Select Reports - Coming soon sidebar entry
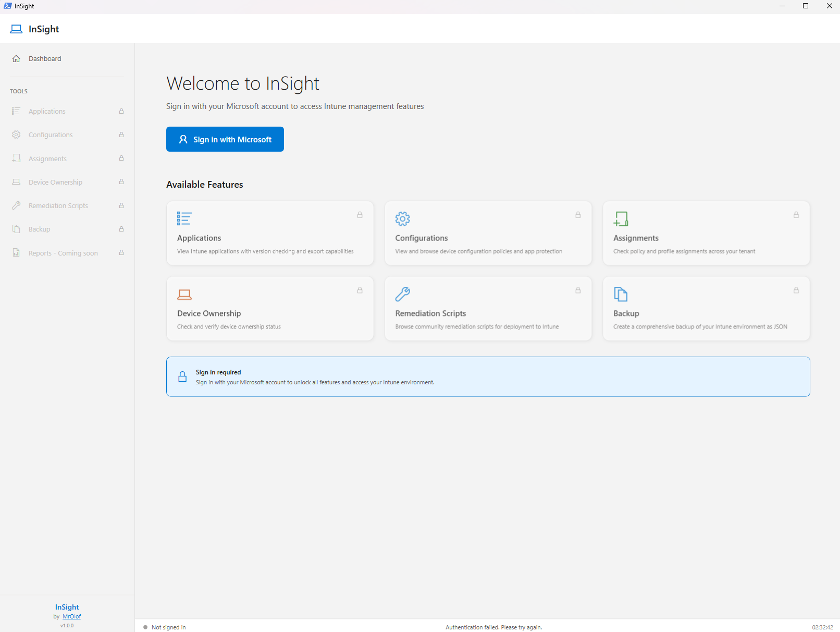The height and width of the screenshot is (632, 840). [67, 253]
